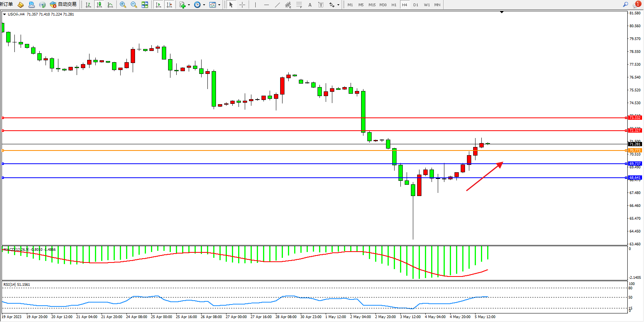This screenshot has width=644, height=322.
Task: Select the trendline drawing tool
Action: (x=277, y=5)
